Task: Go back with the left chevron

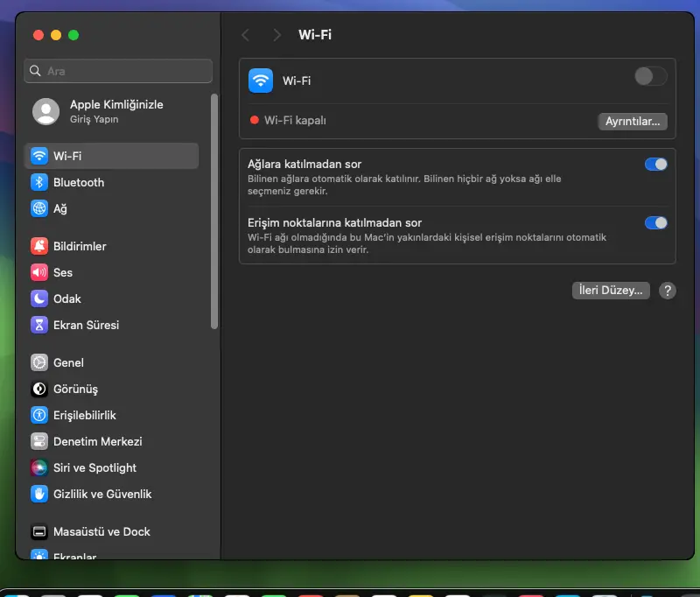Action: pos(246,35)
